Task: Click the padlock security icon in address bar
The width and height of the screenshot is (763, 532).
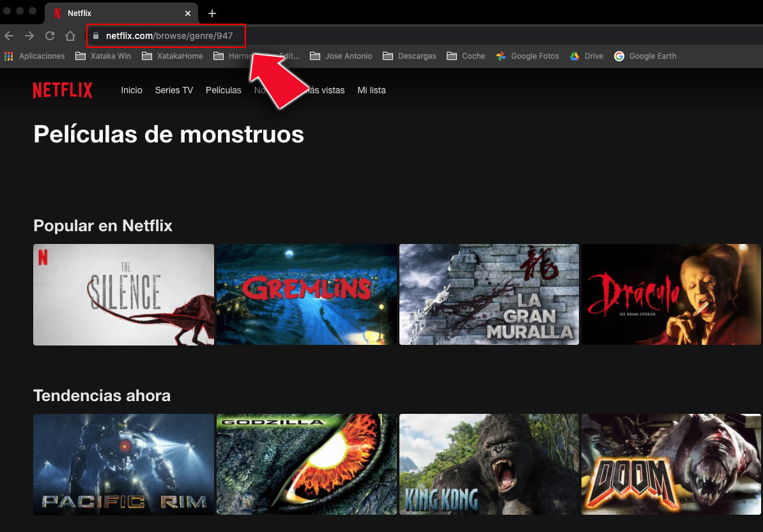Action: 95,36
